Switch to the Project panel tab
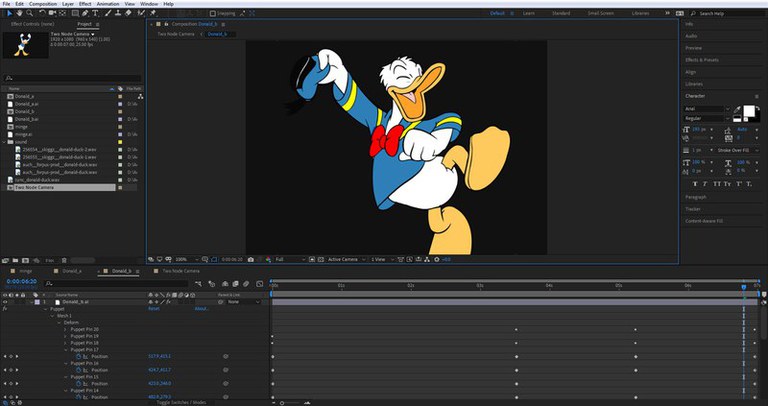 click(84, 24)
